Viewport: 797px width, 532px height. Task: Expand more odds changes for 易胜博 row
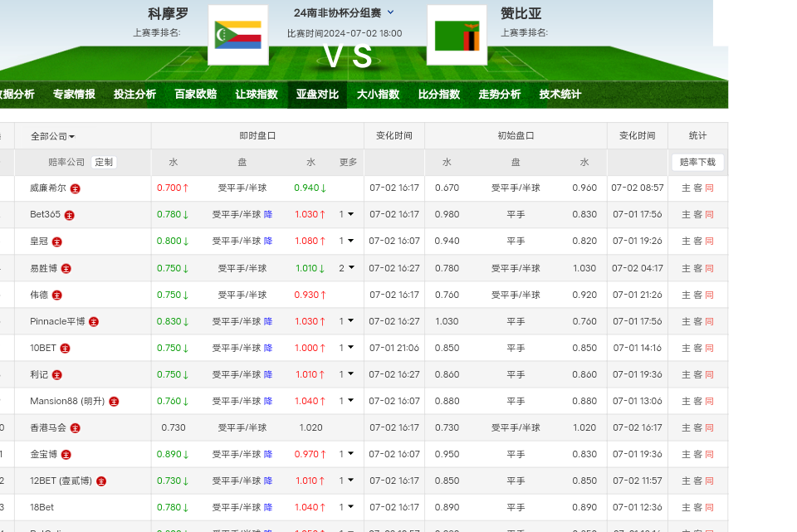pos(346,268)
